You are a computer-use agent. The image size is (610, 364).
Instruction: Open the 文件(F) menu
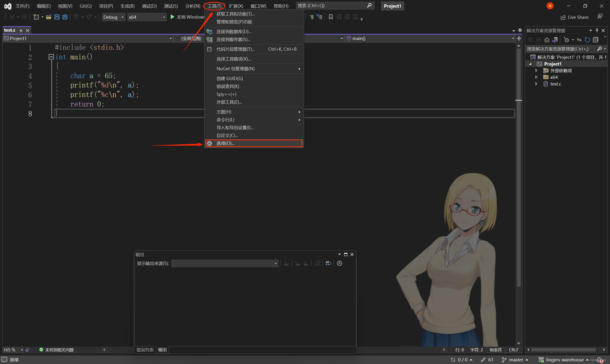[x=22, y=6]
